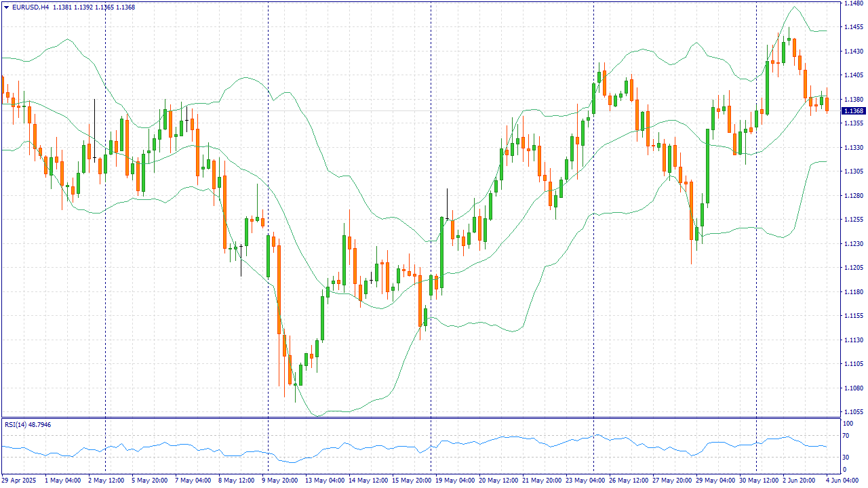Click price level 1.1330 on the scale
This screenshot has height=488, width=868.
(854, 148)
